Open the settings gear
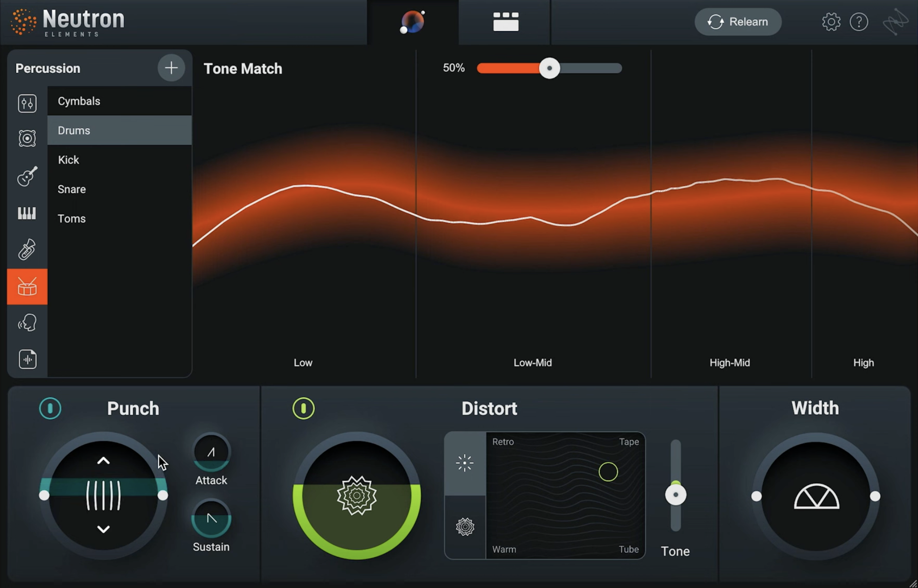This screenshot has width=918, height=588. click(831, 21)
